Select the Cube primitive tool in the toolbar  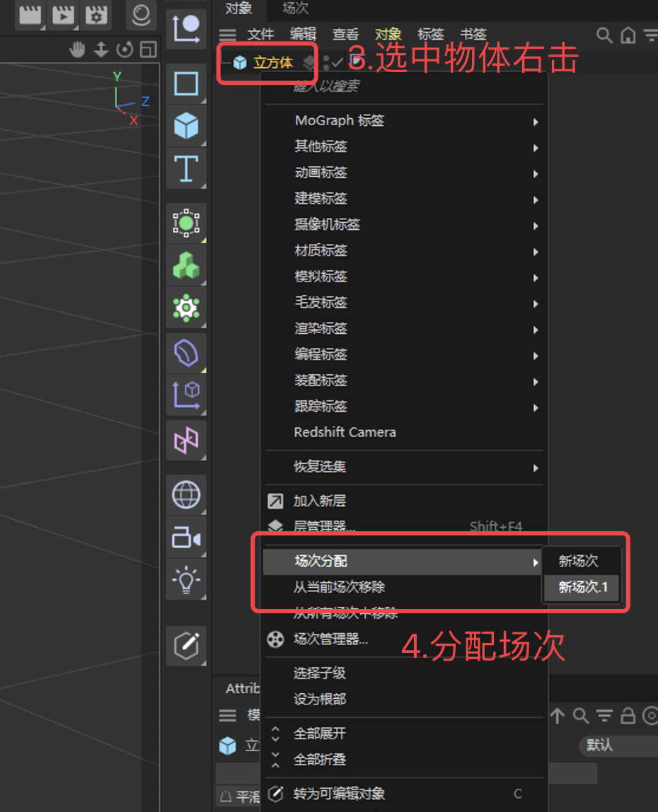(186, 126)
